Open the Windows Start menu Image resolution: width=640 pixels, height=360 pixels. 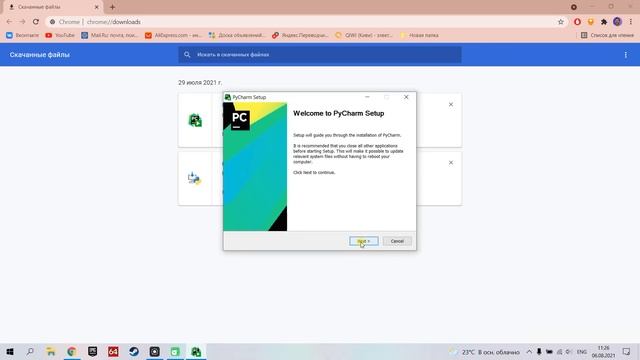10,351
